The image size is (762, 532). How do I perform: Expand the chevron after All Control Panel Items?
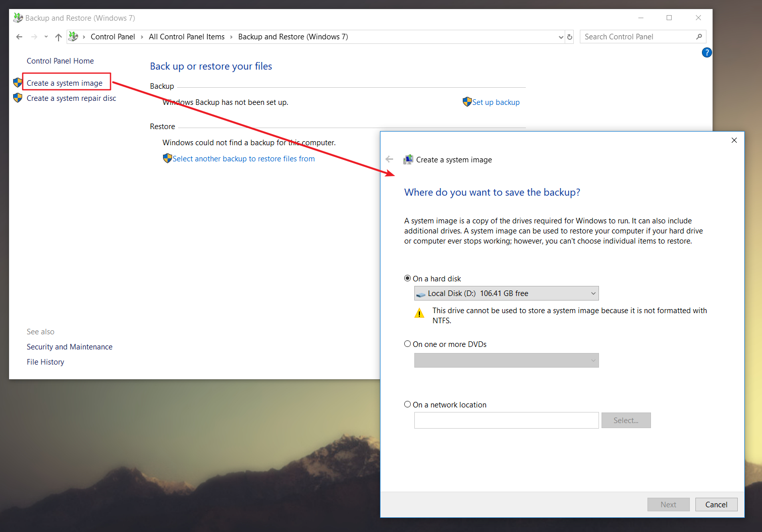231,37
